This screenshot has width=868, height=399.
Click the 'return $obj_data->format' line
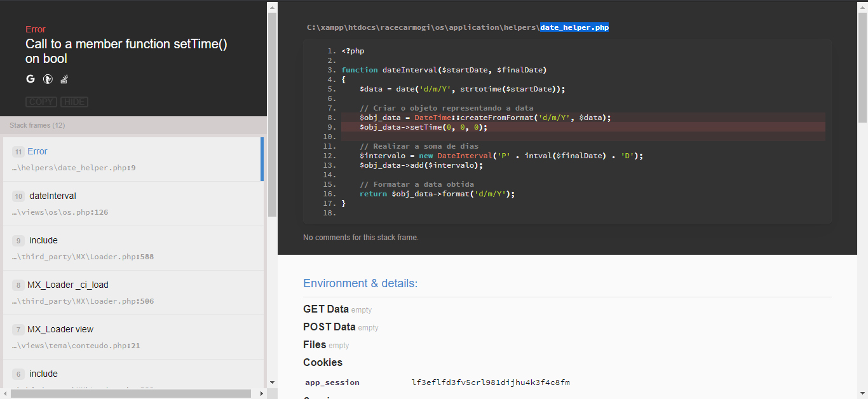click(437, 194)
